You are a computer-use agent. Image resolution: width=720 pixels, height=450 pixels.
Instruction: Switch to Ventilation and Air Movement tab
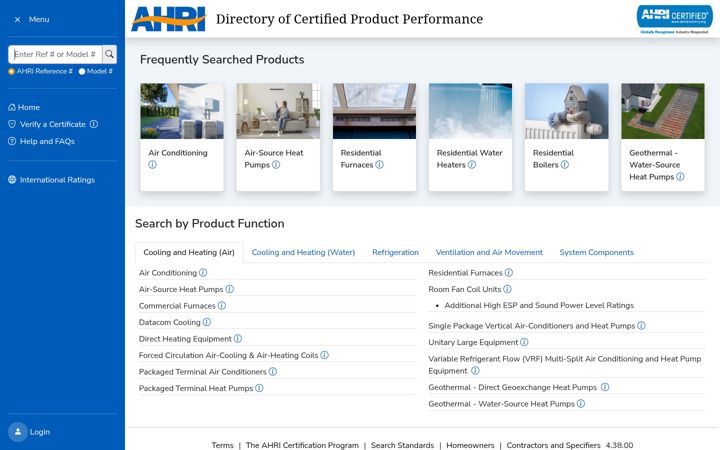pyautogui.click(x=489, y=253)
